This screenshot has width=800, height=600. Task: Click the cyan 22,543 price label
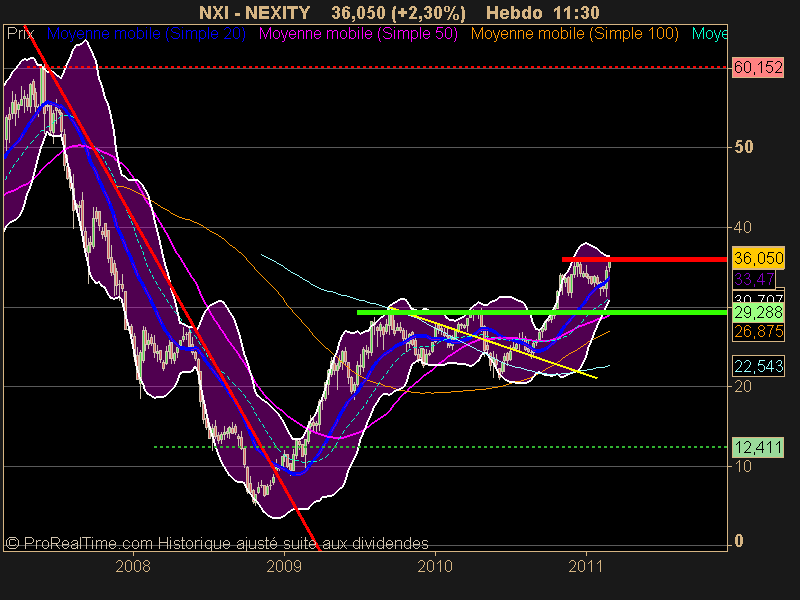(x=758, y=366)
